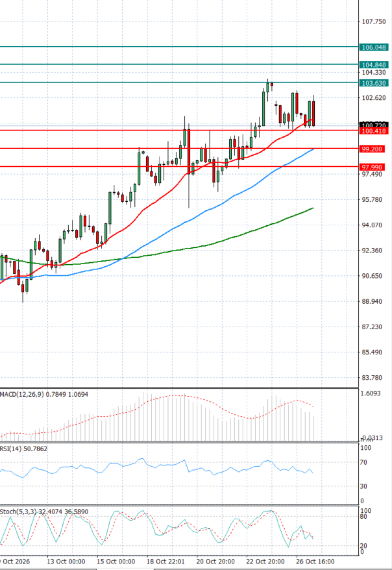This screenshot has height=570, width=392.
Task: Click the 92.360 price axis value
Action: coord(372,251)
